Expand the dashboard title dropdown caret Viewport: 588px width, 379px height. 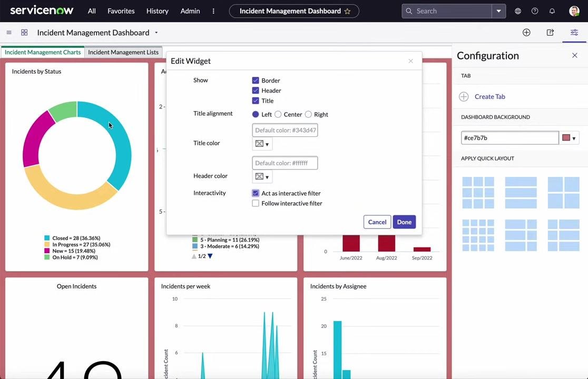click(x=156, y=33)
